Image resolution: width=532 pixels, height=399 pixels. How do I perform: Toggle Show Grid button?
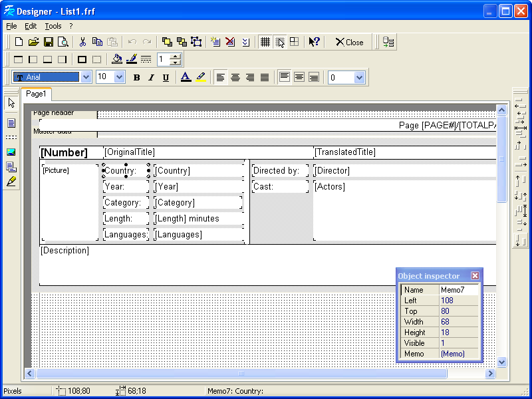click(265, 42)
